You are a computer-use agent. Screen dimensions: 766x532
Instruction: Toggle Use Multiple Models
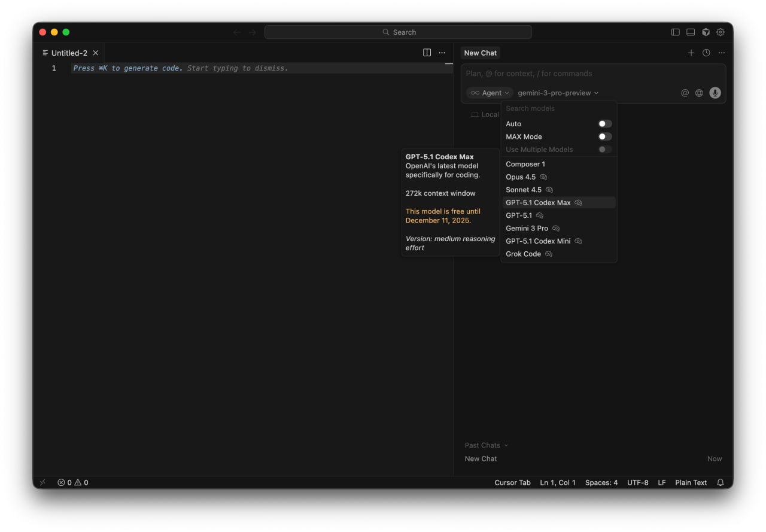pyautogui.click(x=604, y=149)
